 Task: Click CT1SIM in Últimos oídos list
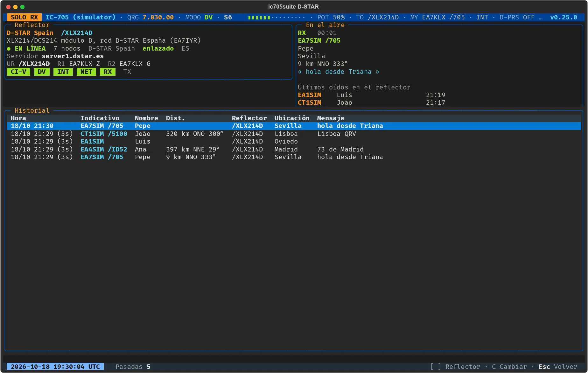click(x=309, y=103)
